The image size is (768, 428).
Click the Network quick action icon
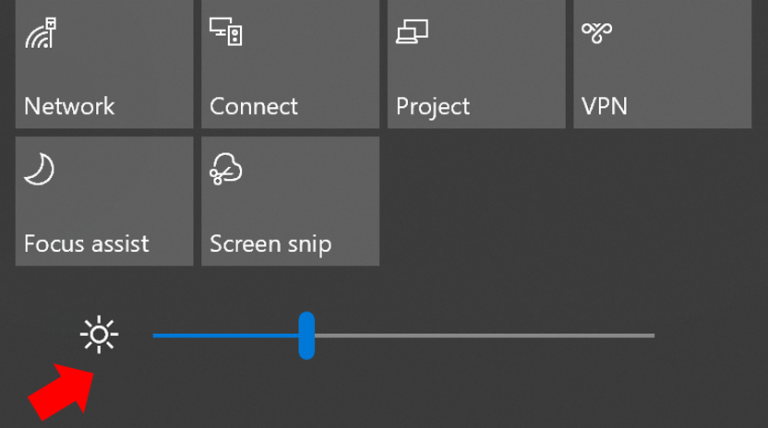41,33
